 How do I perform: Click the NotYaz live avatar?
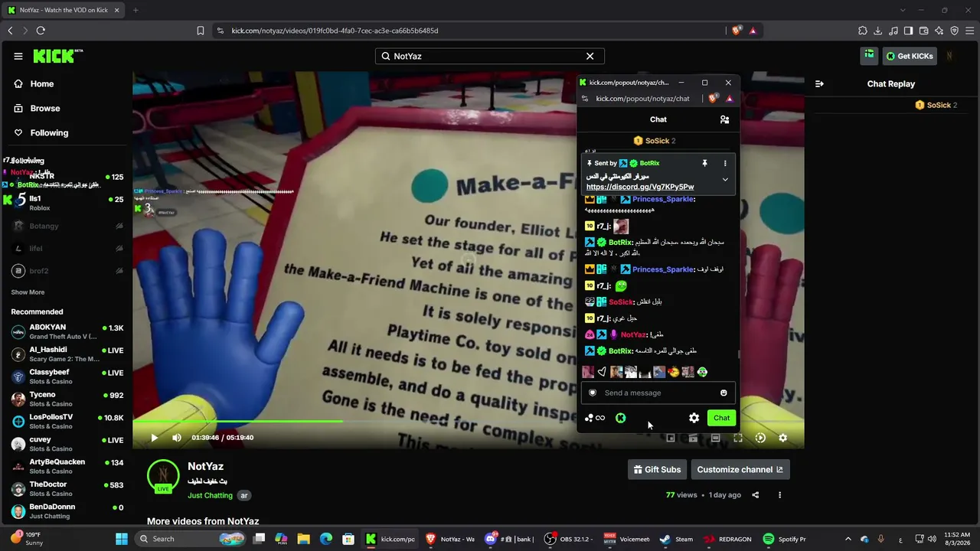click(x=163, y=476)
